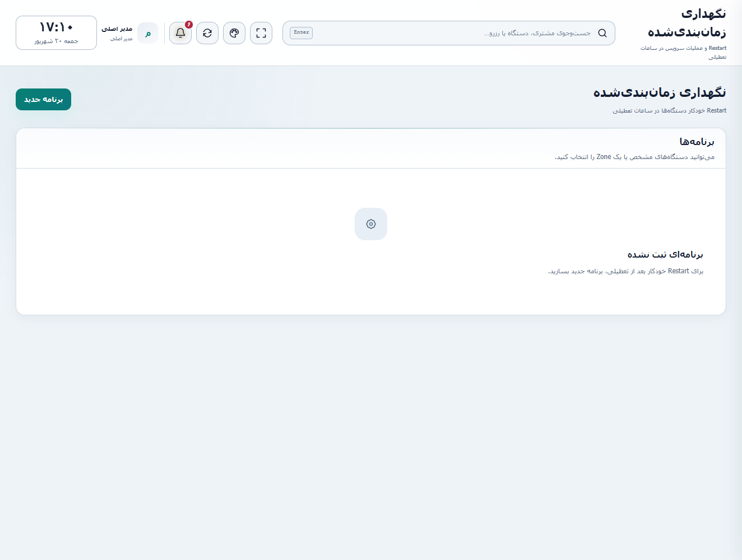The width and height of the screenshot is (742, 560).
Task: Click the date «جمعه ۲۰ شهریور»
Action: [x=56, y=41]
